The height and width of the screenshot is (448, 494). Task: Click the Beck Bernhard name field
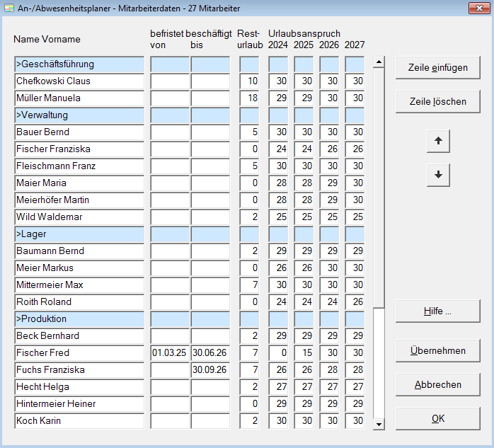point(79,336)
